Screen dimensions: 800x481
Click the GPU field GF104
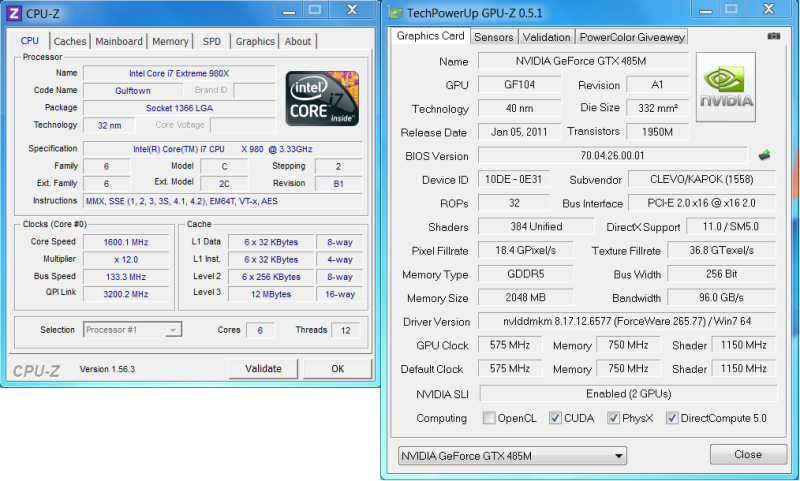pos(519,85)
